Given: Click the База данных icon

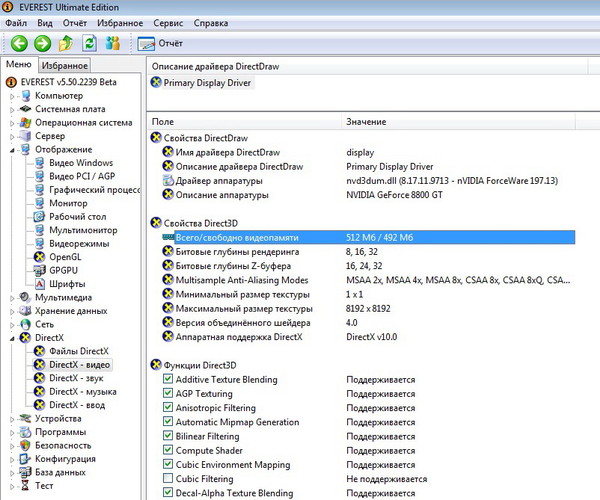Looking at the screenshot, I should point(25,472).
